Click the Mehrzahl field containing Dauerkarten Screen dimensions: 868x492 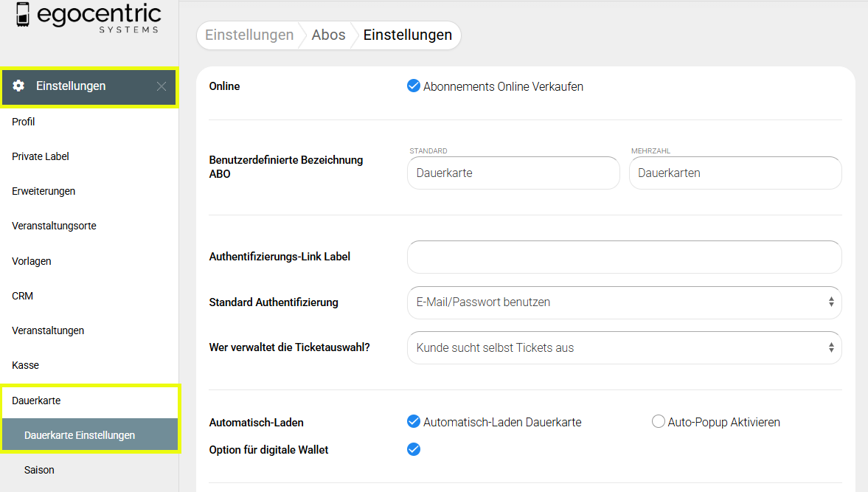[x=735, y=173]
